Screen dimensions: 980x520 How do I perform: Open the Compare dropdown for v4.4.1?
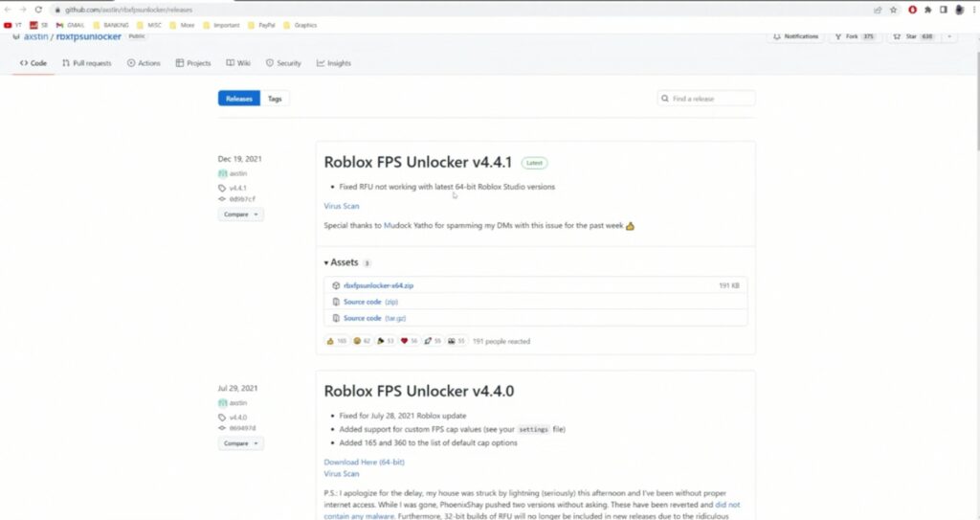point(240,215)
